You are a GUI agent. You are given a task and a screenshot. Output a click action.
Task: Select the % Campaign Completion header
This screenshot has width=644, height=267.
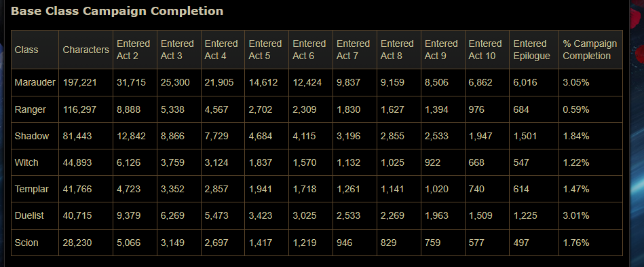pos(590,50)
